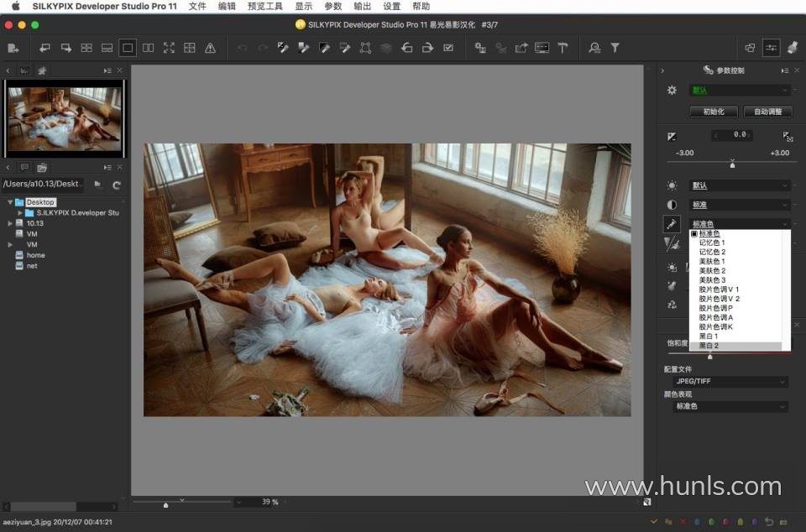Choose 黑白 2 from the color list
This screenshot has width=806, height=532.
[709, 346]
